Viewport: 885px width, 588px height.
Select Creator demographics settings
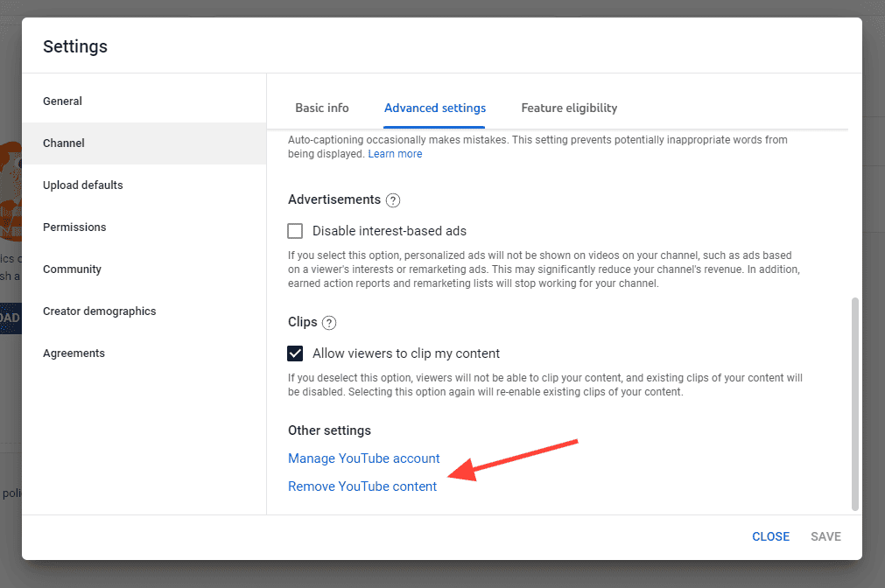point(99,311)
